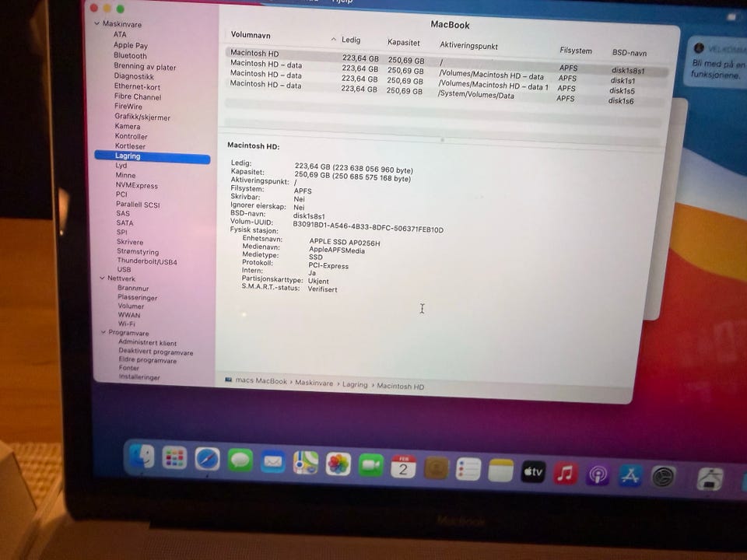The image size is (747, 560).
Task: Select Kamera in sidebar
Action: pyautogui.click(x=128, y=126)
